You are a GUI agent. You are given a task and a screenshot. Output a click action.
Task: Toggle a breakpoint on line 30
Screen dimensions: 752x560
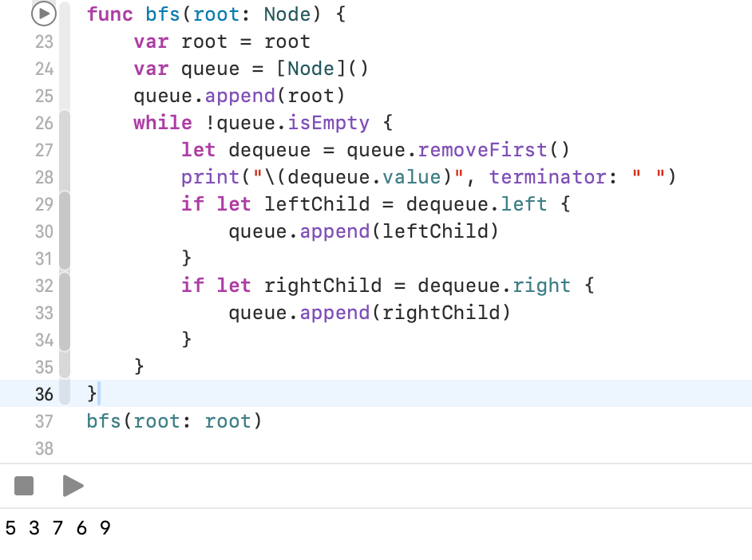click(44, 231)
